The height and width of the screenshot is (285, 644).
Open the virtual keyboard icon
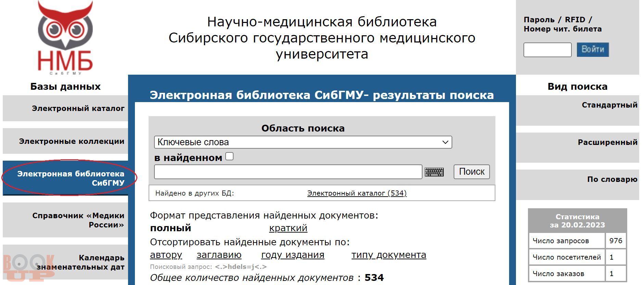pos(434,172)
